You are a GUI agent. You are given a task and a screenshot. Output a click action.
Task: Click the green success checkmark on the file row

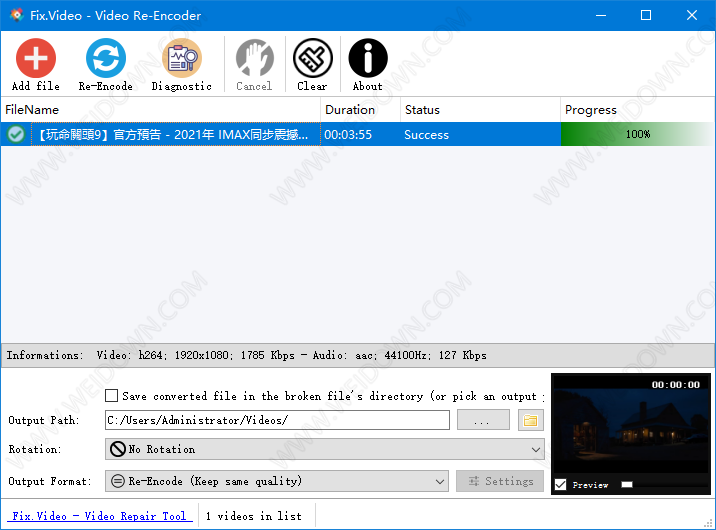(16, 134)
